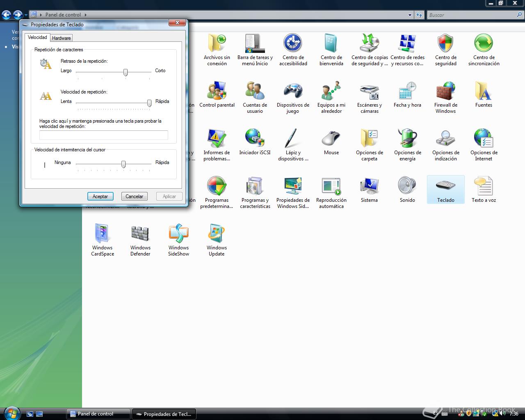
Task: Click the Retraso de la repetición slider thumb
Action: click(126, 72)
